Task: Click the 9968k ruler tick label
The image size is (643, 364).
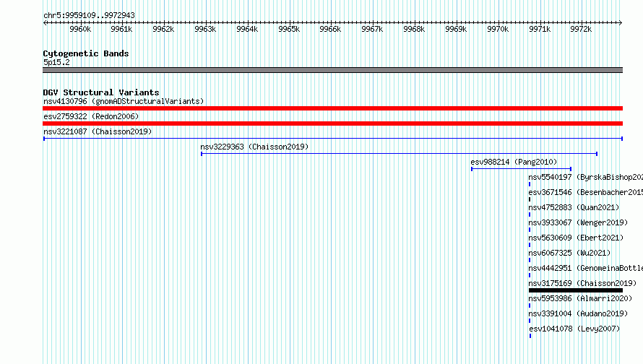Action: [414, 29]
